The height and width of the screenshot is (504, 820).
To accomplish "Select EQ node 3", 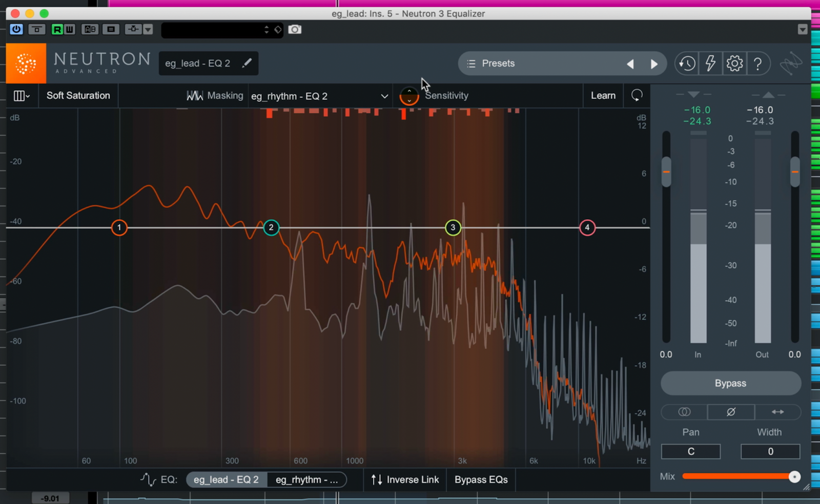I will [x=453, y=227].
